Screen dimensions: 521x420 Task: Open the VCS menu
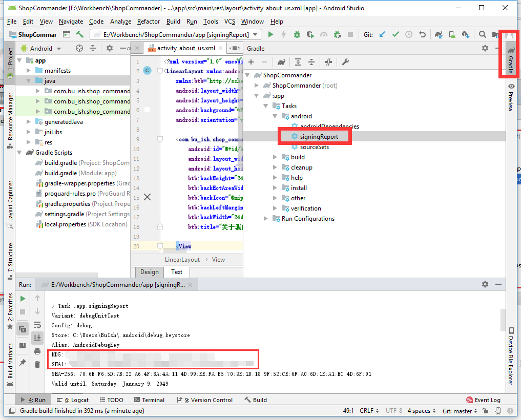230,22
